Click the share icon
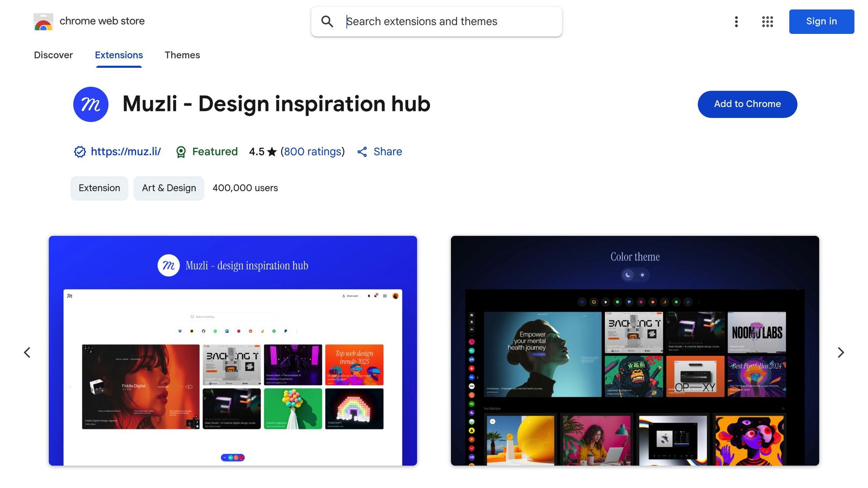 pyautogui.click(x=362, y=152)
